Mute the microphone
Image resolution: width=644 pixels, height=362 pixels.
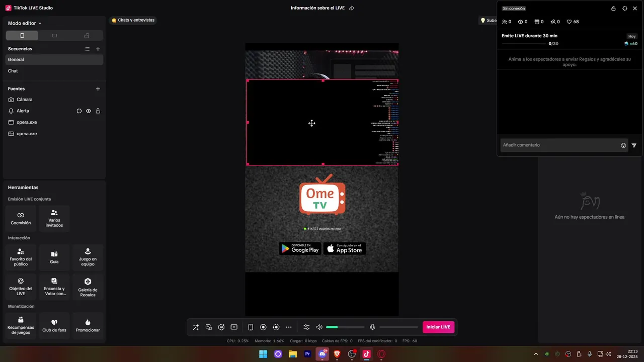click(372, 327)
